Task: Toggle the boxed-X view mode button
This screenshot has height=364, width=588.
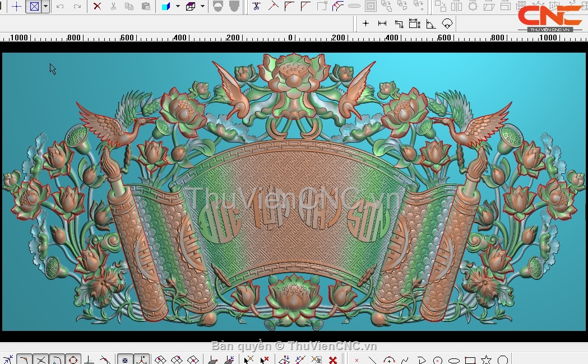Action: pyautogui.click(x=35, y=7)
